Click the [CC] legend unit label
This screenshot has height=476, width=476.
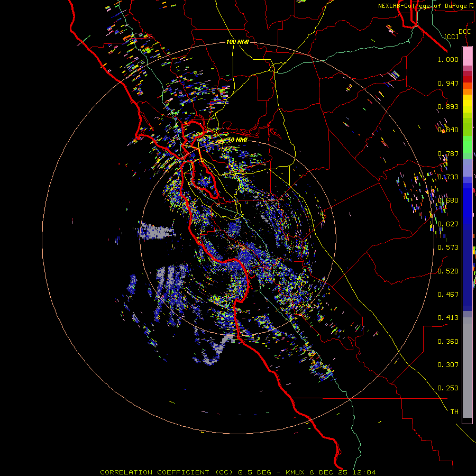pyautogui.click(x=452, y=36)
